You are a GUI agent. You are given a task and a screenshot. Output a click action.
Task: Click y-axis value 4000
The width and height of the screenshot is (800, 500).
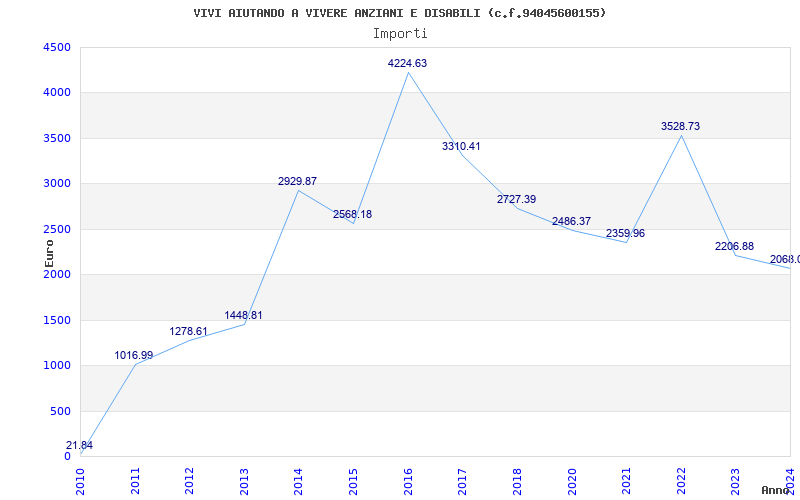(x=57, y=93)
